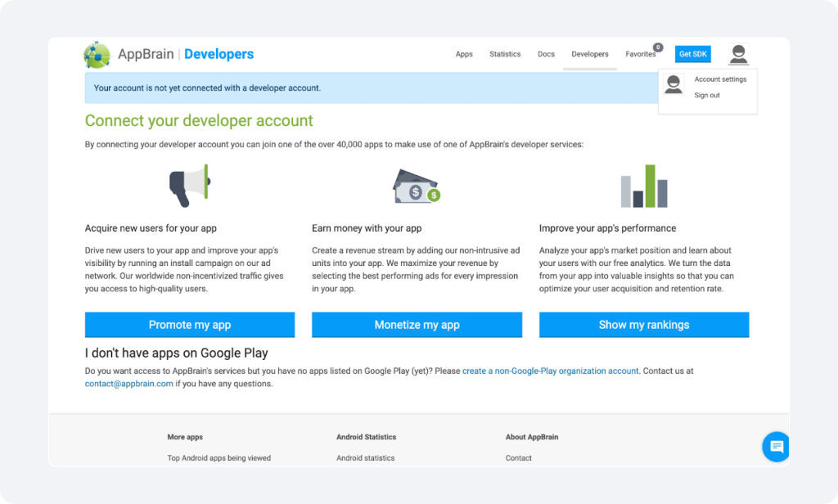Click the Connect your developer account heading

tap(199, 121)
